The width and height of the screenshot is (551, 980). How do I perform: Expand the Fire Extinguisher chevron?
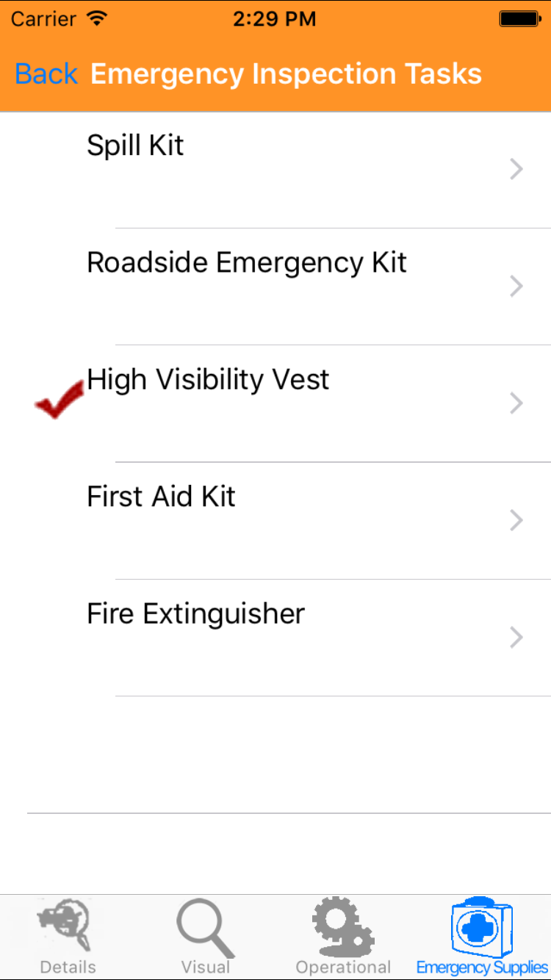tap(516, 637)
